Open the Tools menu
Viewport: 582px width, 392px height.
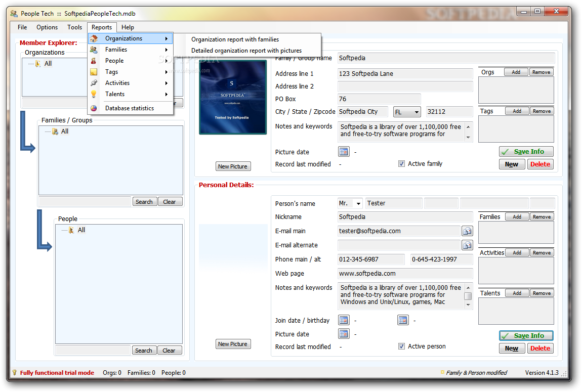pyautogui.click(x=74, y=27)
